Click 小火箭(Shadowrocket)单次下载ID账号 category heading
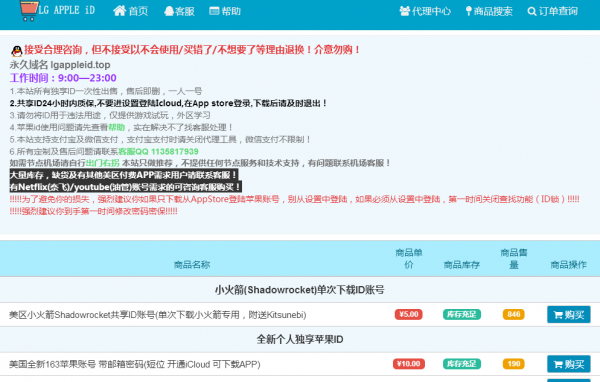The width and height of the screenshot is (600, 382). click(300, 290)
